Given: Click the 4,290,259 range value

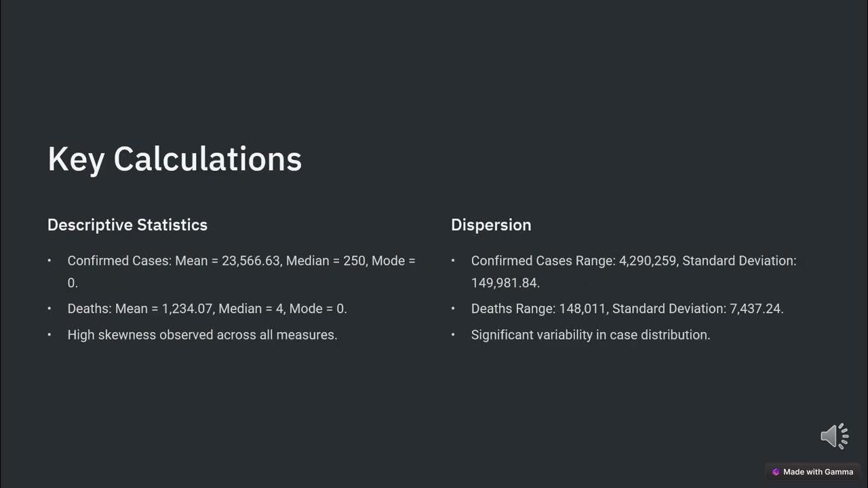Looking at the screenshot, I should 648,261.
